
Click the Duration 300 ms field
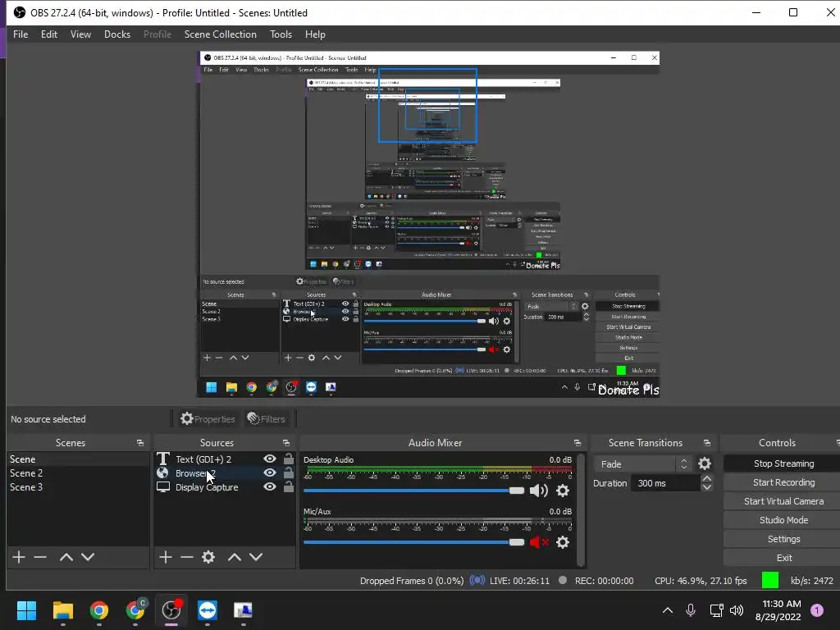[x=664, y=483]
